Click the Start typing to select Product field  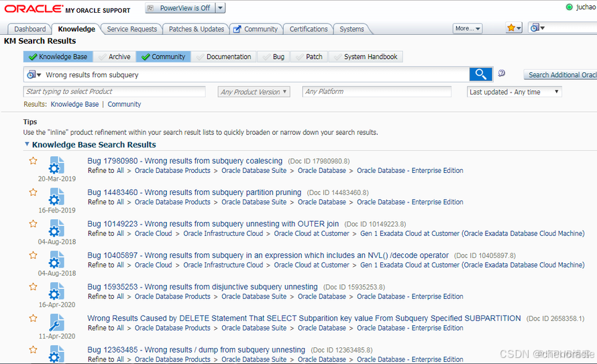click(114, 92)
